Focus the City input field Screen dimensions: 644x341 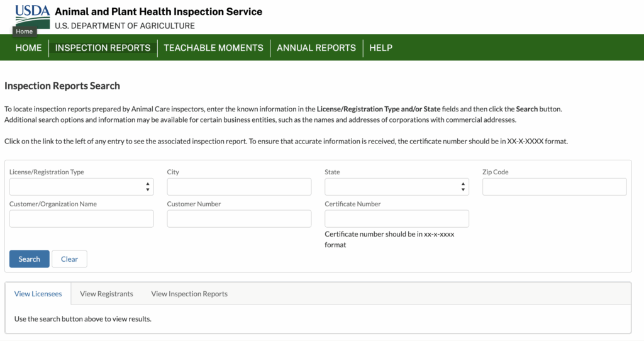(x=239, y=187)
